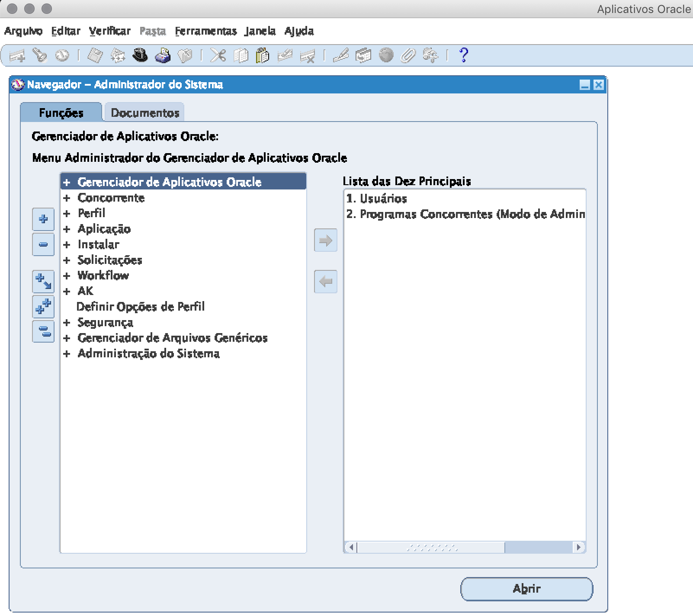This screenshot has width=693, height=616.
Task: Close the Navegador window
Action: (599, 85)
